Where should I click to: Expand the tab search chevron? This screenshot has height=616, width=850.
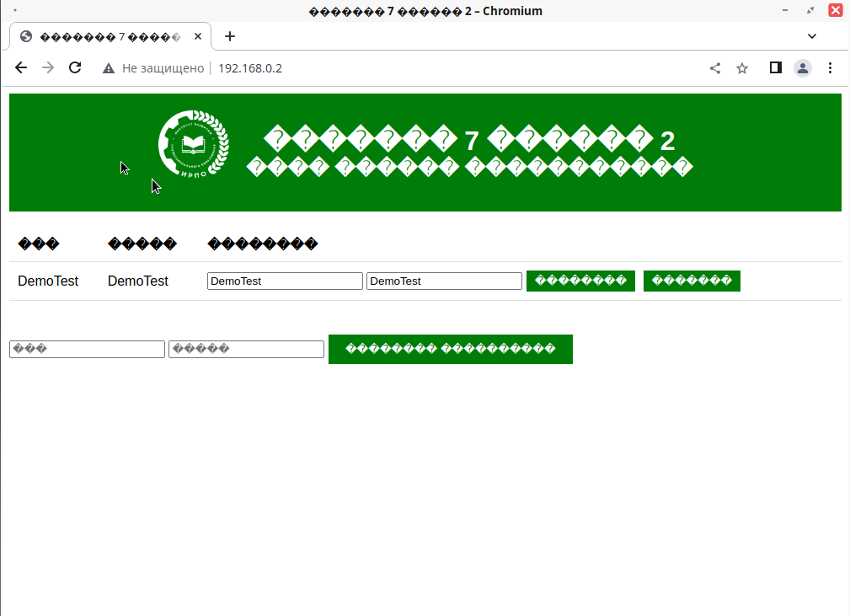tap(812, 36)
